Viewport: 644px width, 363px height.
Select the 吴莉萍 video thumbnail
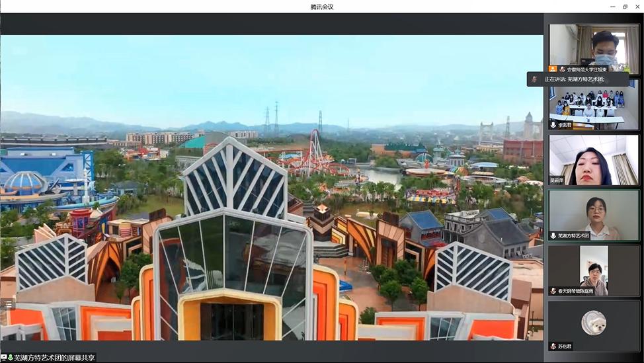(x=594, y=159)
